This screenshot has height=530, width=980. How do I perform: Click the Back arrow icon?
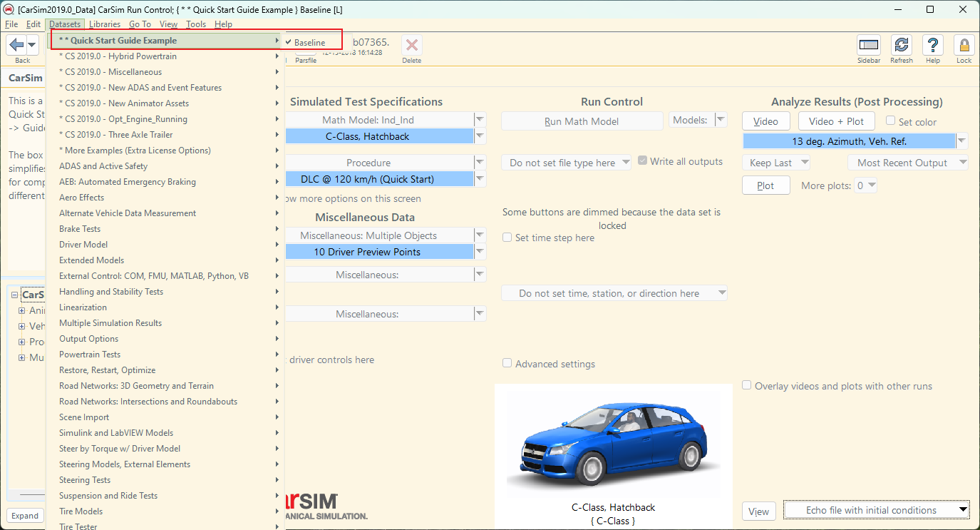click(x=16, y=45)
